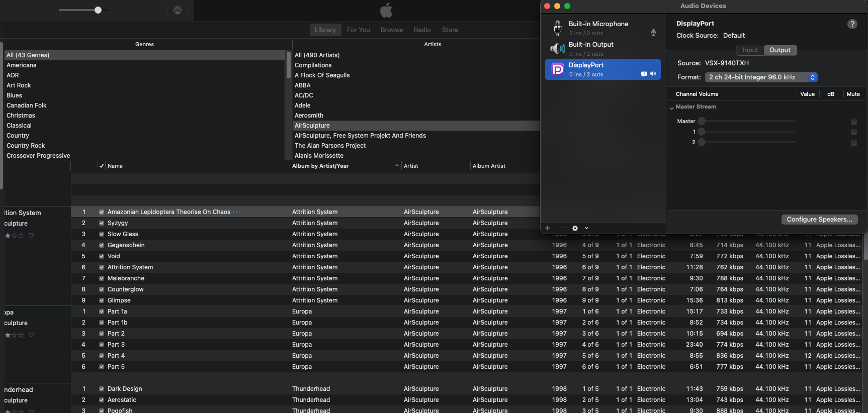Toggle the Master channel mute checkbox
Image resolution: width=868 pixels, height=413 pixels.
coord(853,122)
